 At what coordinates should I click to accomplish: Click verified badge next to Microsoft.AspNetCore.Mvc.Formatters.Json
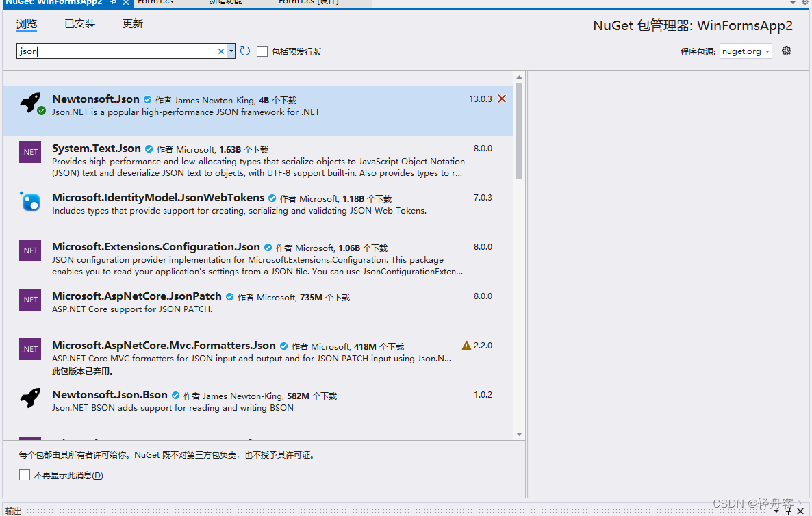pos(283,346)
